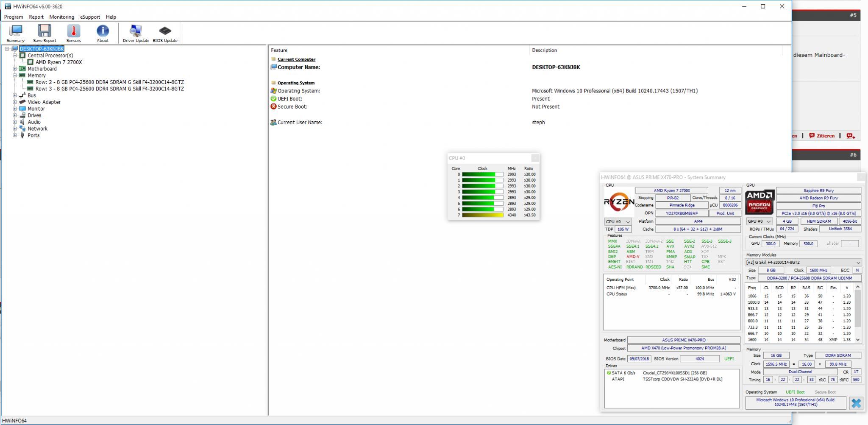Open the Help menu
The image size is (868, 425).
pos(111,17)
